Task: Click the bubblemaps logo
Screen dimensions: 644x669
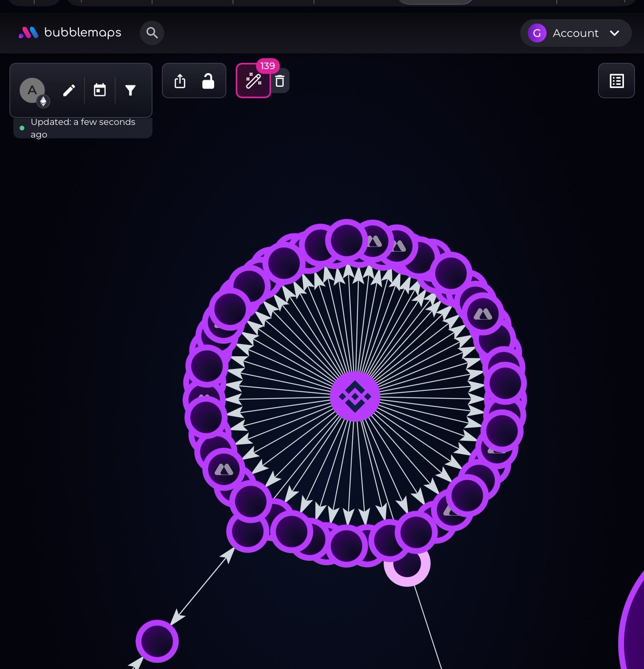Action: point(70,33)
